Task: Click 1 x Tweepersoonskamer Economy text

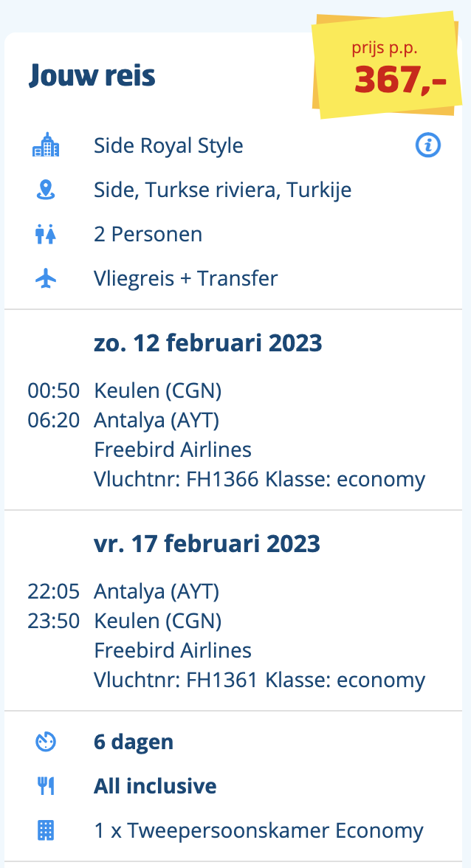Action: (x=258, y=830)
